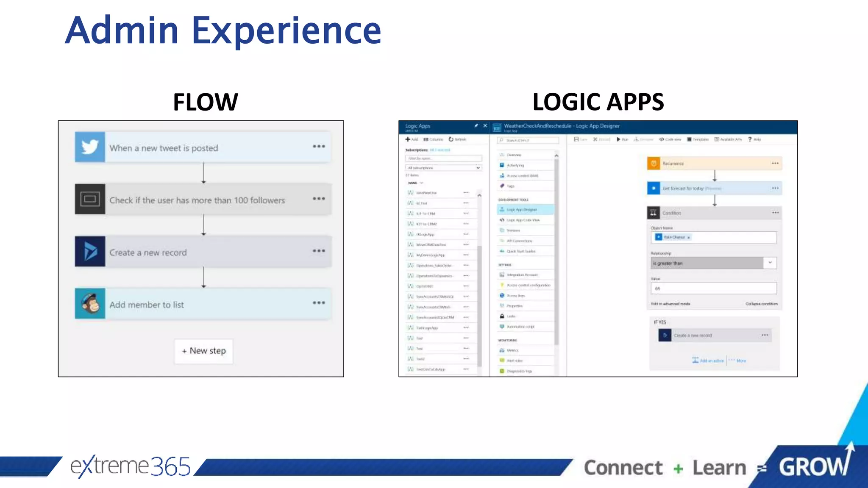Click the orange Recurrence trigger icon
Viewport: 868px width, 488px height.
654,164
